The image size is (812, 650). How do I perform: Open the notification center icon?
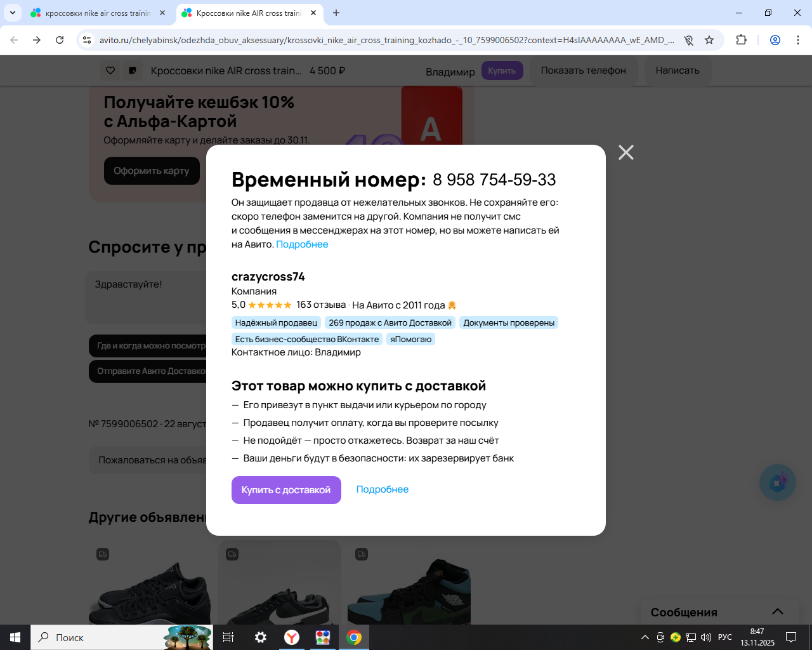[x=791, y=637]
